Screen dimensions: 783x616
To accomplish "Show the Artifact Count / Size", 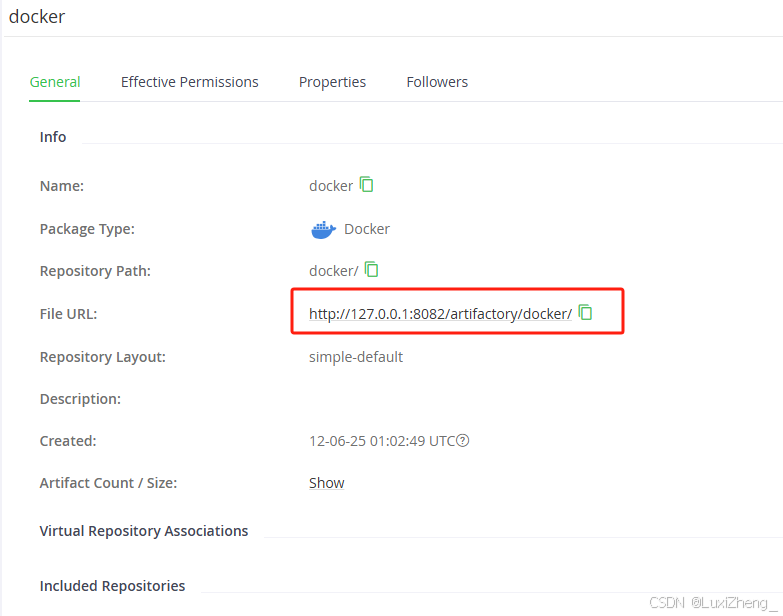I will (x=327, y=483).
